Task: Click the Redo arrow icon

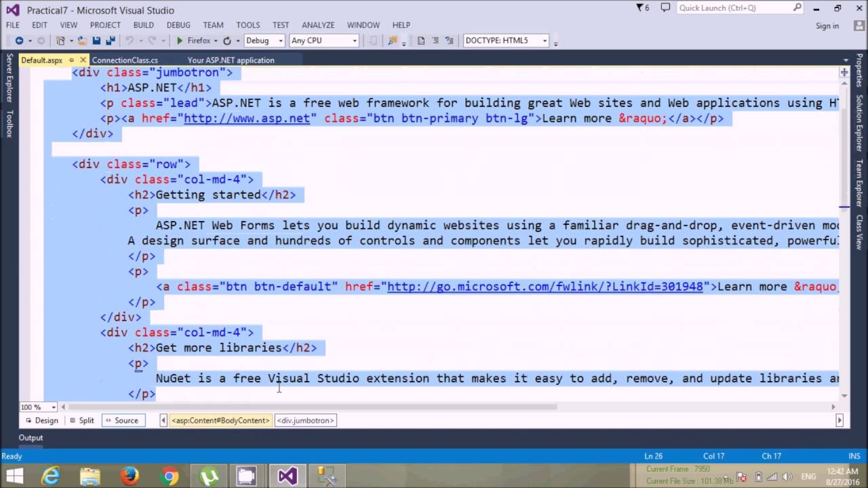Action: coord(152,41)
